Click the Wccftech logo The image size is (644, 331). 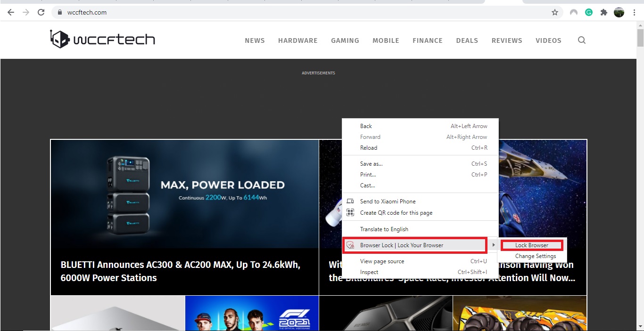coord(102,39)
